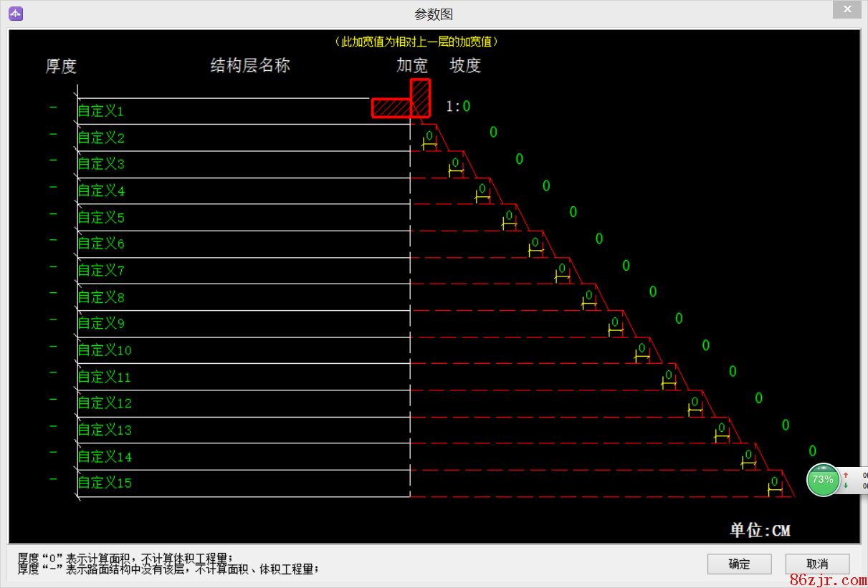Edit yellow widening value on 自定义6 row
Screen dimensions: 868x588
pos(535,242)
